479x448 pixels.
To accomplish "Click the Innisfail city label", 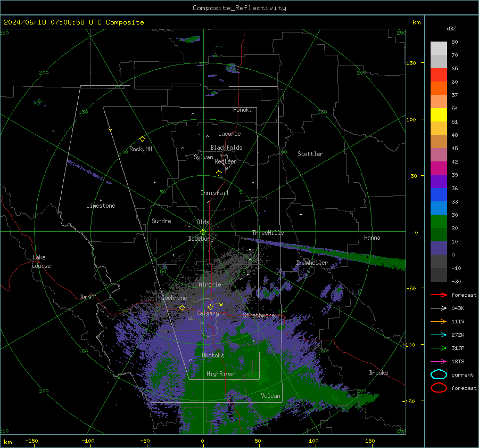I will [214, 193].
